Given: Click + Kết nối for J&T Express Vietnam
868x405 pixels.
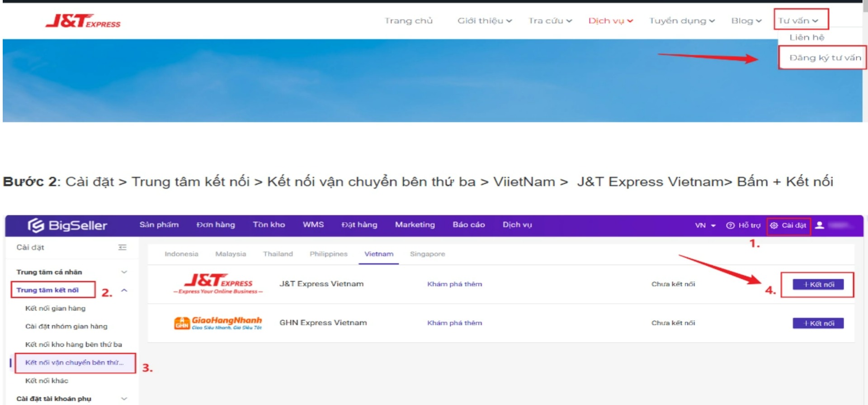Looking at the screenshot, I should tap(818, 284).
